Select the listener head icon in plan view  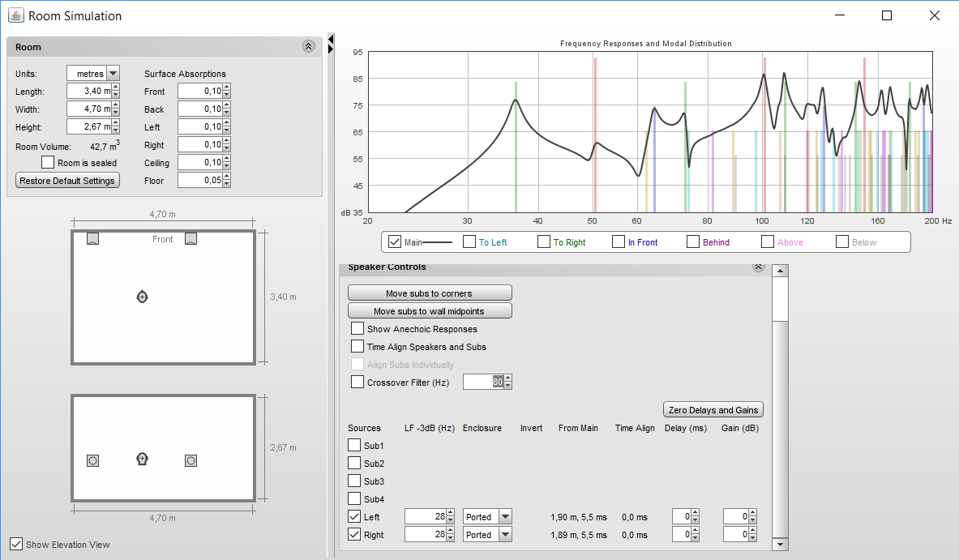(x=143, y=297)
